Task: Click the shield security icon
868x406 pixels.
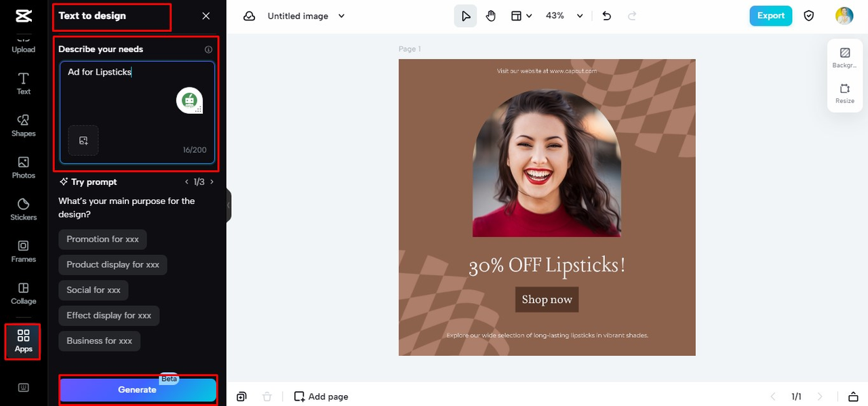Action: [808, 16]
